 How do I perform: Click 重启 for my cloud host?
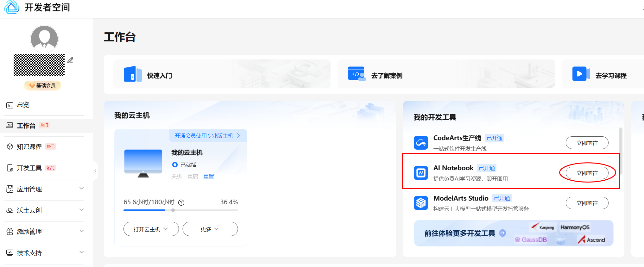pyautogui.click(x=193, y=176)
